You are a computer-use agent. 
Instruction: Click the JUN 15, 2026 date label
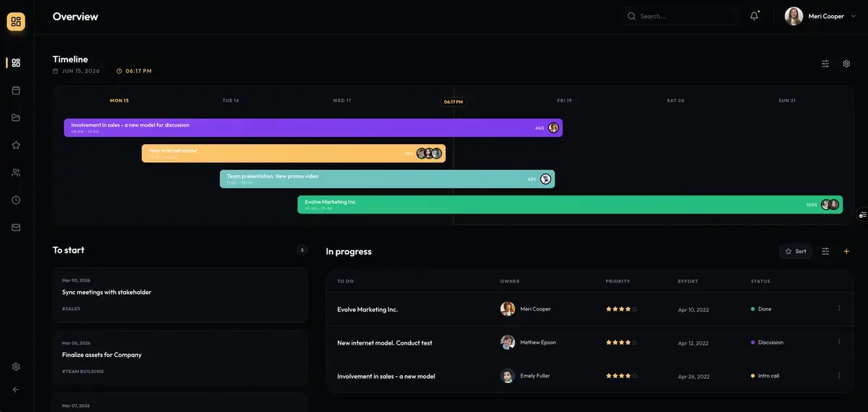coord(81,71)
